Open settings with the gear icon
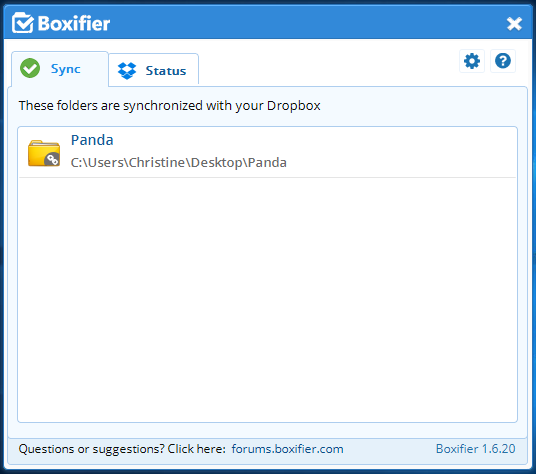 [472, 62]
